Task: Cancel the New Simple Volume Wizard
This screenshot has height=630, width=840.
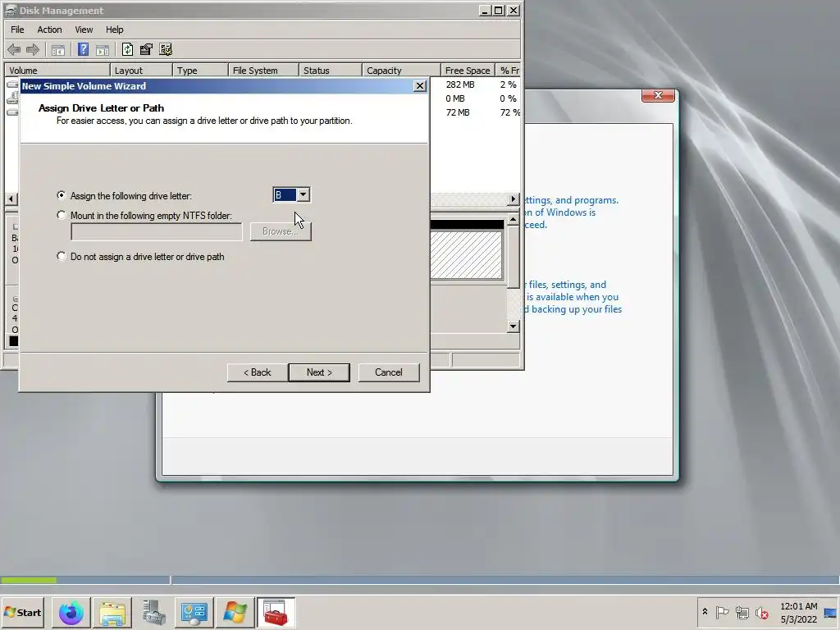Action: [388, 372]
